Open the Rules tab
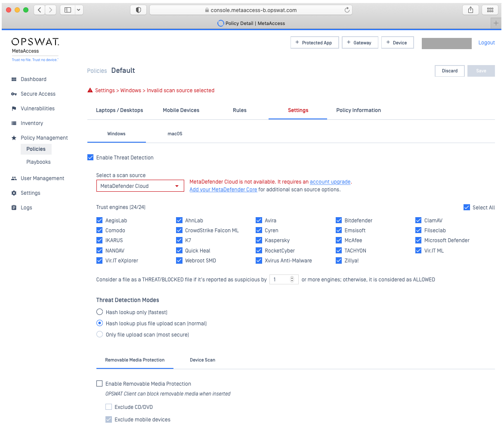 click(240, 110)
